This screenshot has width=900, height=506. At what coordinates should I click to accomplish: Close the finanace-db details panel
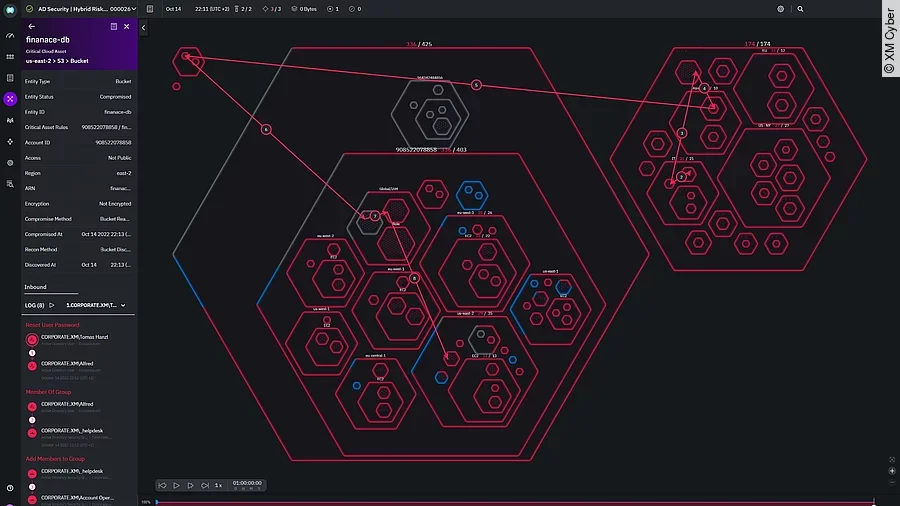click(x=126, y=27)
